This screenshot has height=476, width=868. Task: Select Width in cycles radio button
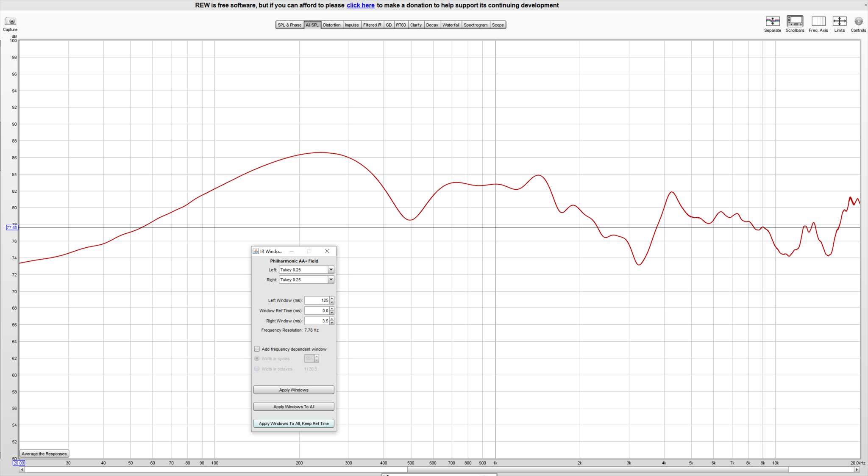[x=257, y=359]
